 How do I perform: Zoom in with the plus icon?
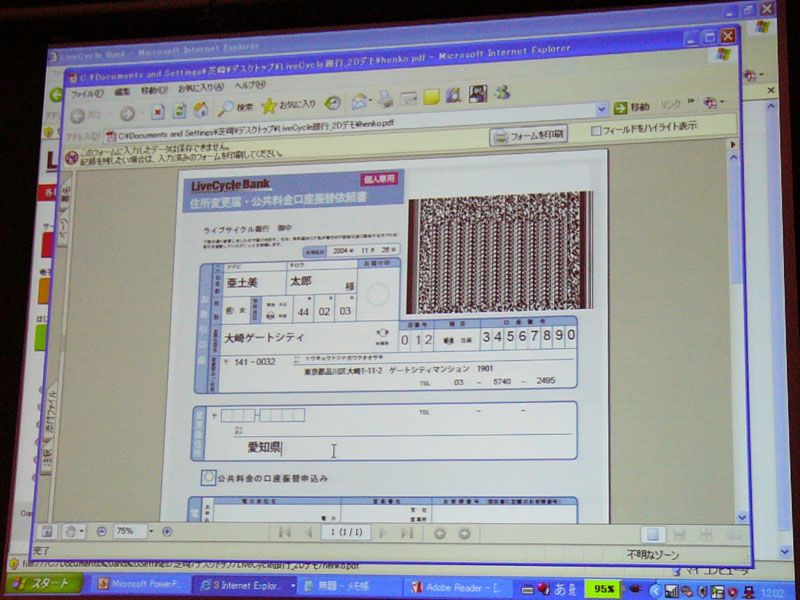(166, 532)
